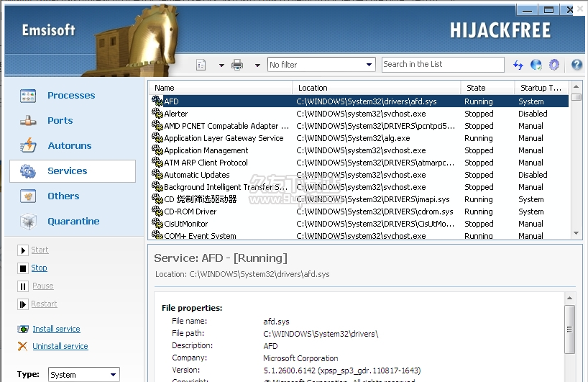Open the Ports section
The image size is (588, 382).
[60, 120]
